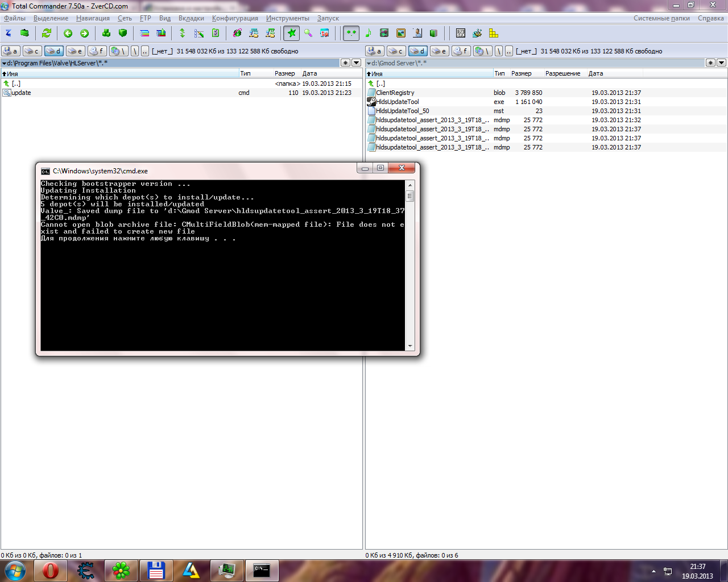
Task: Click the cmd window scrollbar down arrow
Action: (x=410, y=346)
